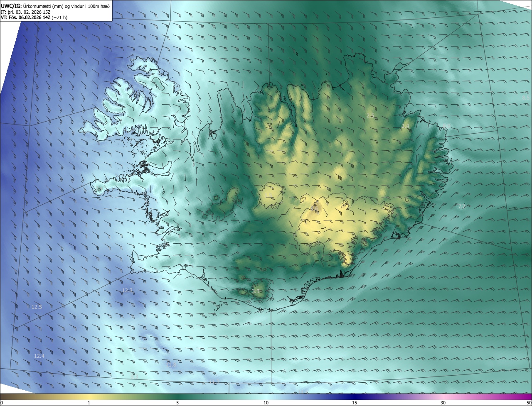532x406 pixels.
Task: Click the map value label 12.4
Action: point(39,356)
